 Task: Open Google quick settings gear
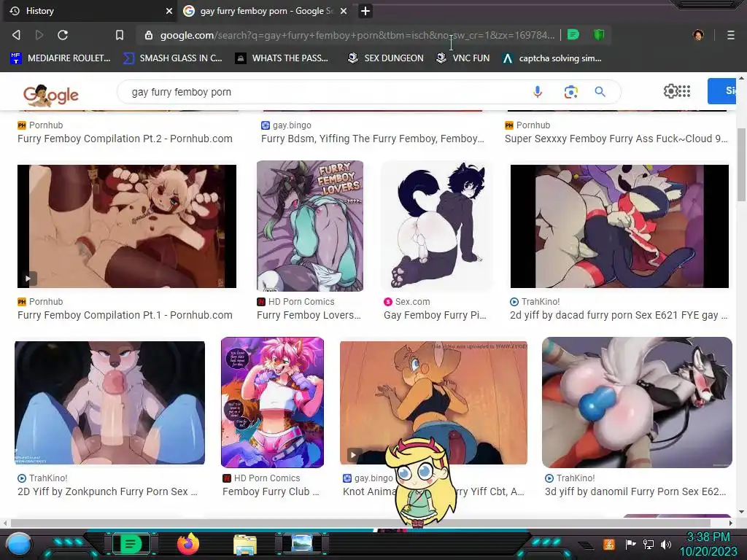[x=670, y=91]
